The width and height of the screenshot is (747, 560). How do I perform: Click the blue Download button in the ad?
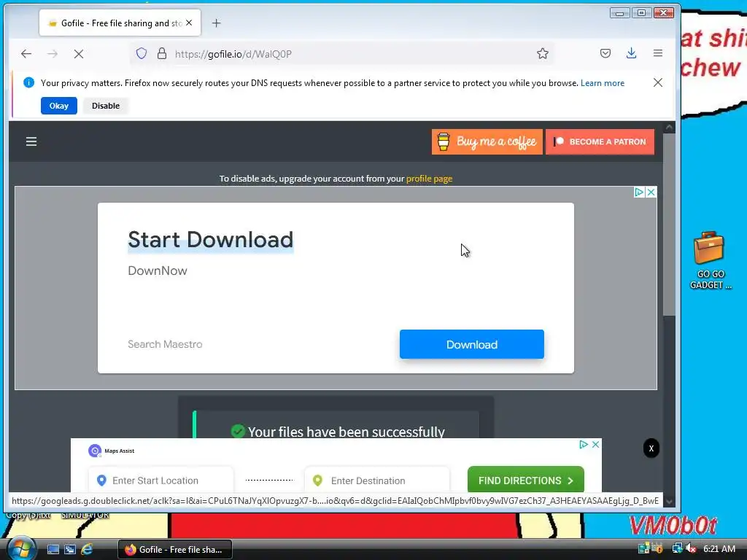(472, 344)
